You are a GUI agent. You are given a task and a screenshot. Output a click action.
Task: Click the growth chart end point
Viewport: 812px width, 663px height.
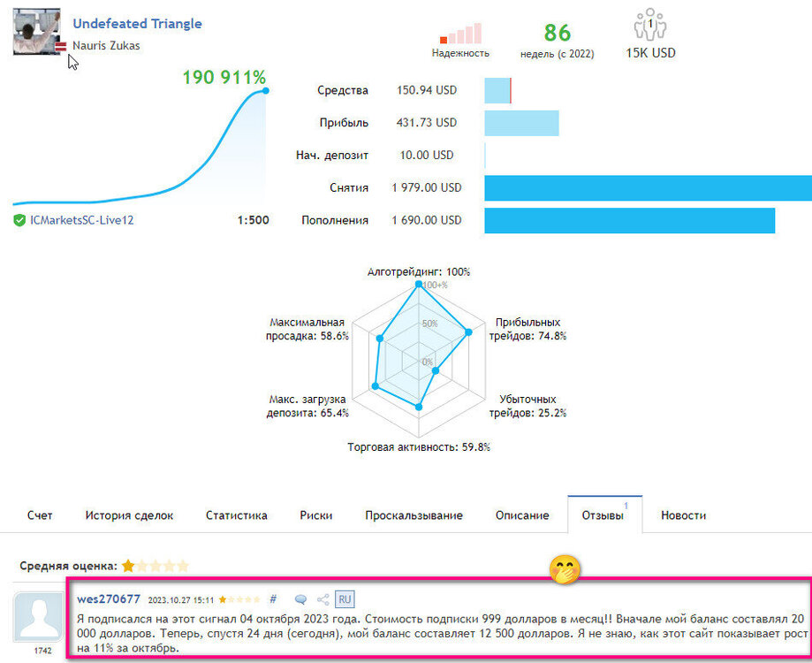[266, 91]
